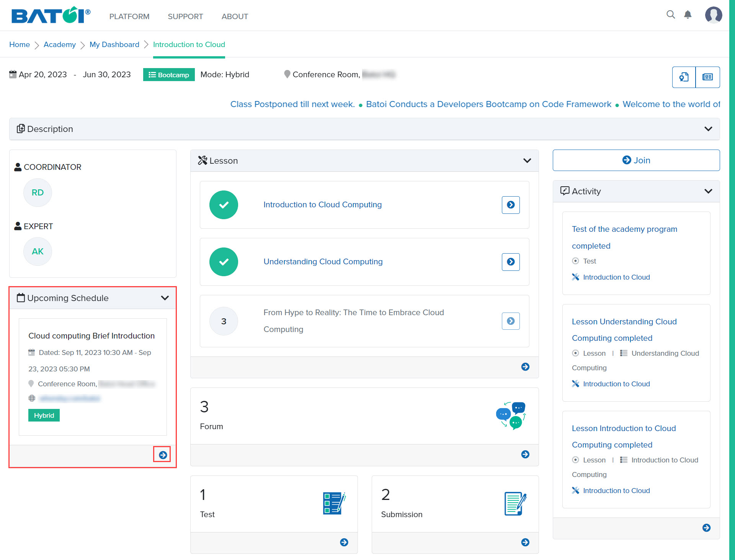
Task: Collapse the Lesson panel chevron
Action: click(x=527, y=161)
